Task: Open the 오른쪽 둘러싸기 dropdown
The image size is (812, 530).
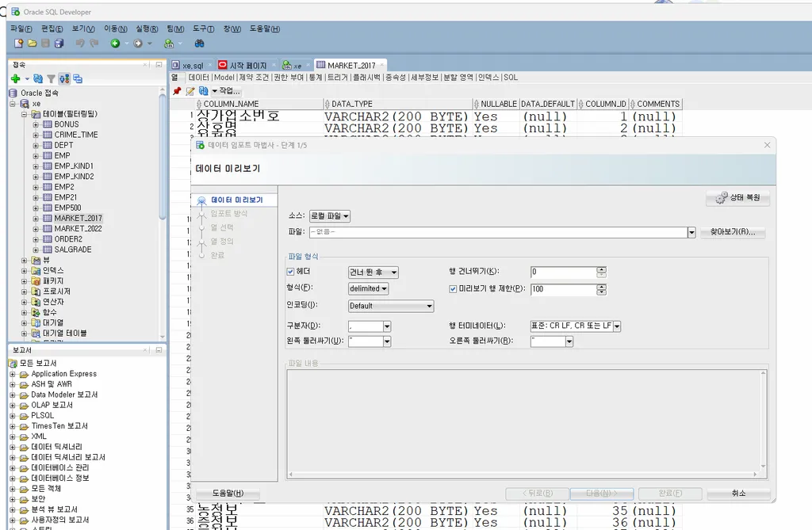Action: 569,341
